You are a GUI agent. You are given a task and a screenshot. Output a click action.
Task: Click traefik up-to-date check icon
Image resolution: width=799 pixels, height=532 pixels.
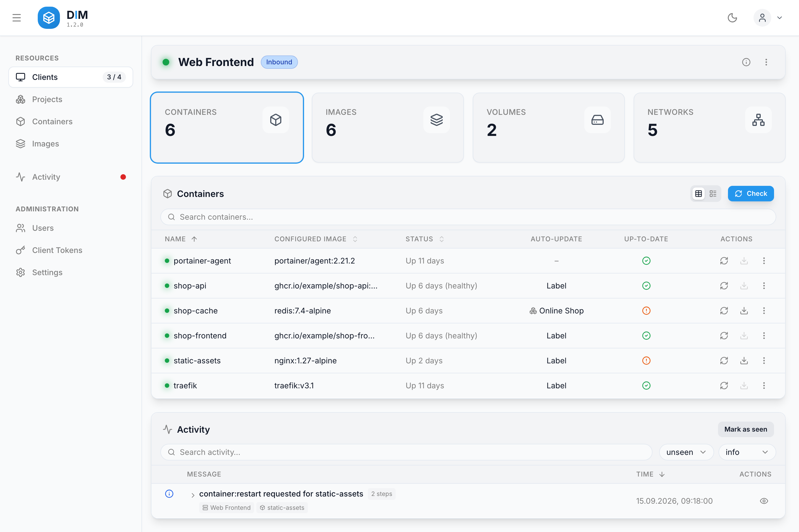[646, 386]
